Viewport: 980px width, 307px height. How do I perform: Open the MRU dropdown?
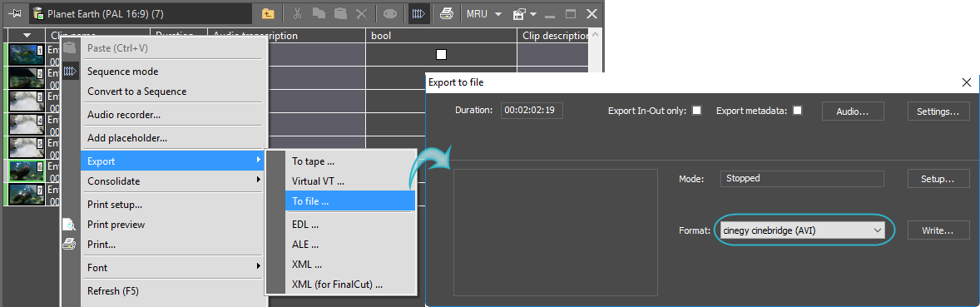click(484, 13)
